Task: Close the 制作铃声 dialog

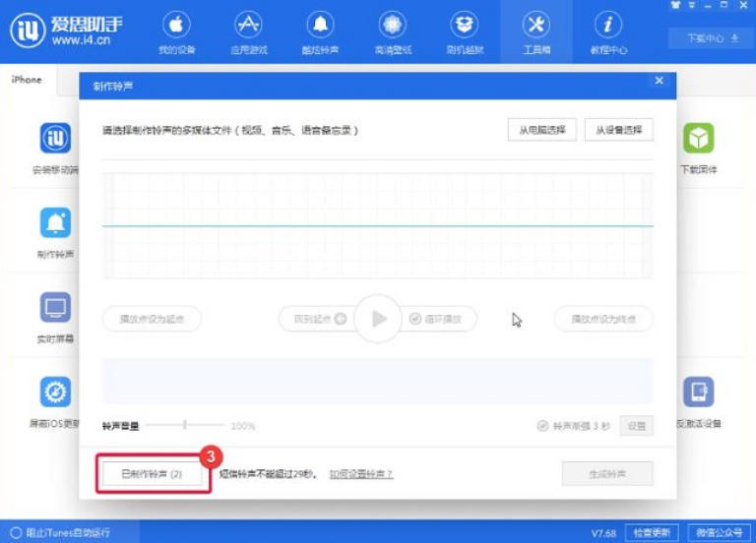Action: 660,81
